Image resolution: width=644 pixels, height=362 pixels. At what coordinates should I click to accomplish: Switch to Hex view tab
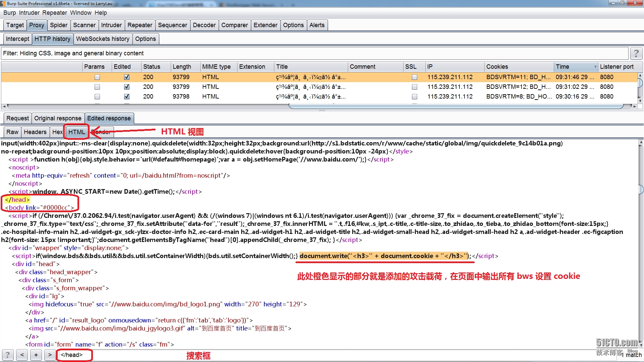[57, 132]
